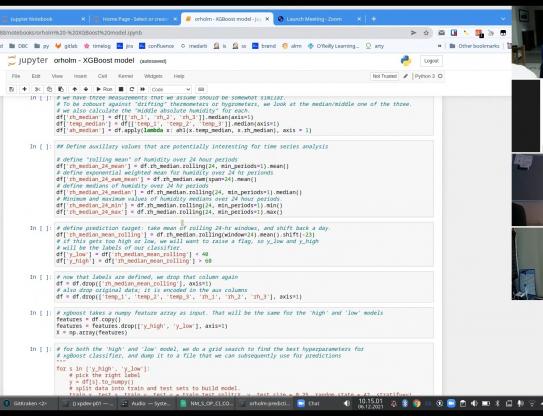Click the pencil edit icon next to Not Trusted
Screen dimensions: 543x416
(x=406, y=76)
